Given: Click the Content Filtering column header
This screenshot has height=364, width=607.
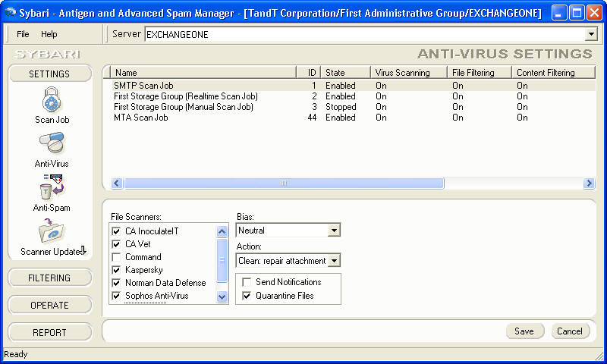Looking at the screenshot, I should pyautogui.click(x=554, y=72).
